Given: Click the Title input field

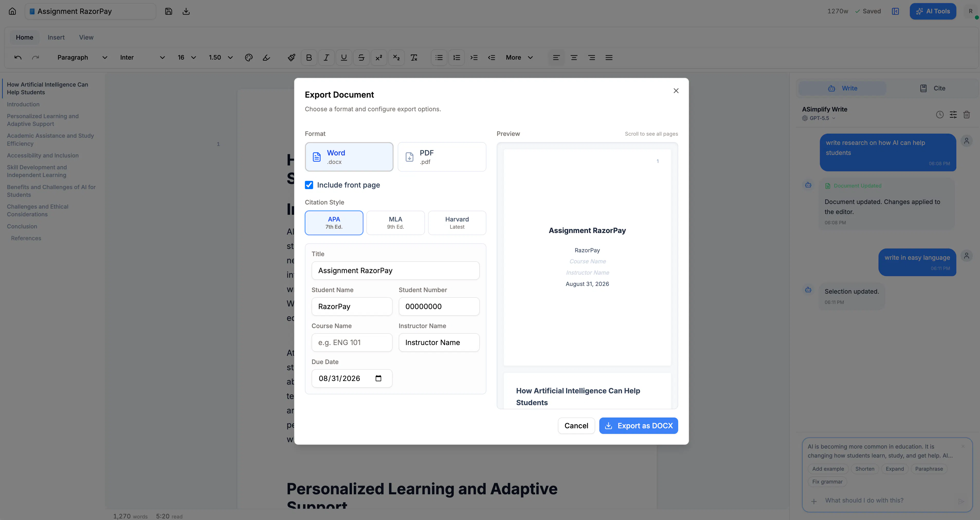Looking at the screenshot, I should (x=395, y=271).
